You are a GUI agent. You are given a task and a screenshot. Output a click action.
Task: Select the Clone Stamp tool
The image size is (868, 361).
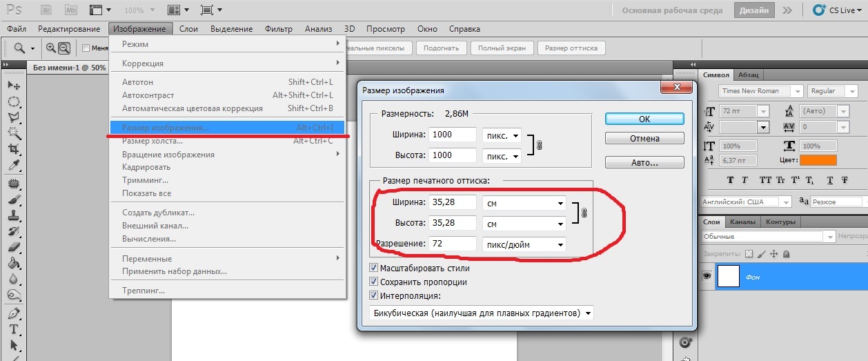(13, 215)
